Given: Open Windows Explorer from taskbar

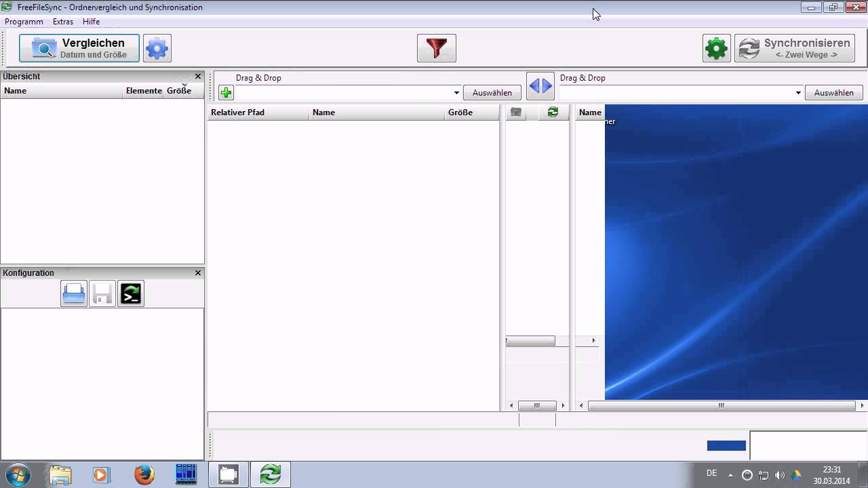Looking at the screenshot, I should (60, 474).
